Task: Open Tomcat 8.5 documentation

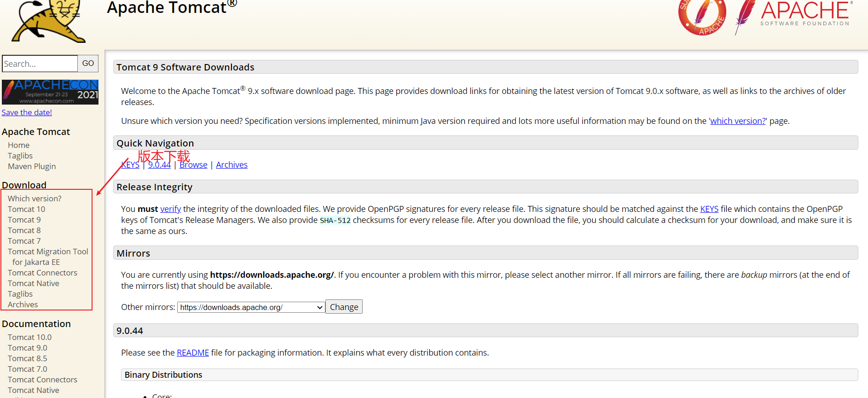Action: pyautogui.click(x=27, y=358)
